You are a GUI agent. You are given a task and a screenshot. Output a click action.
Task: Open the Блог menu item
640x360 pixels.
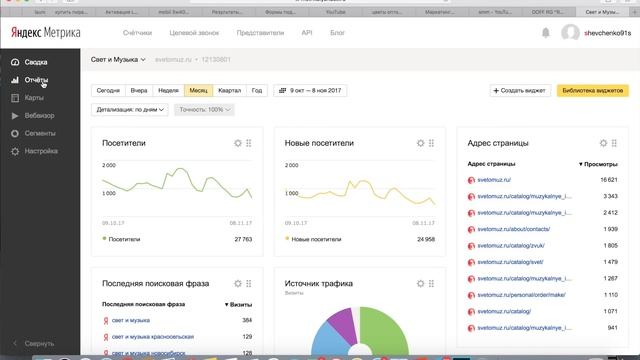(337, 33)
